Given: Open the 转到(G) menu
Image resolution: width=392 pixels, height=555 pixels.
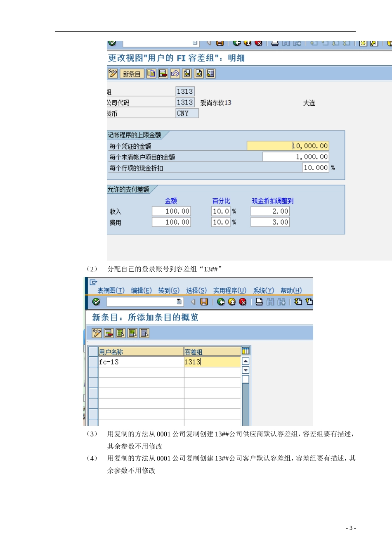Looking at the screenshot, I should [169, 291].
